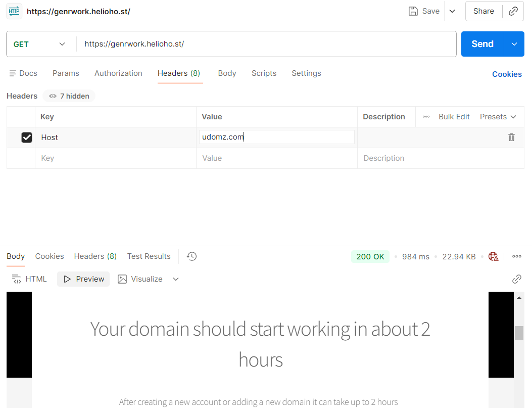Show the 7 hidden headers
Image resolution: width=532 pixels, height=408 pixels.
(x=69, y=96)
